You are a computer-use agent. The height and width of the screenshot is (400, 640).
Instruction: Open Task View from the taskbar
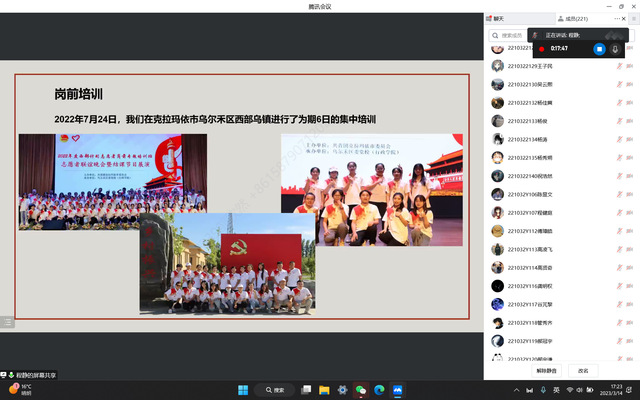[306, 390]
